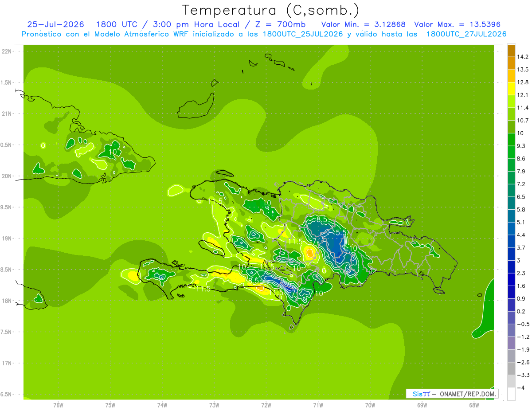The height and width of the screenshot is (411, 532).
Task: Click the orange swatch above 14.2 in legend
Action: point(511,51)
